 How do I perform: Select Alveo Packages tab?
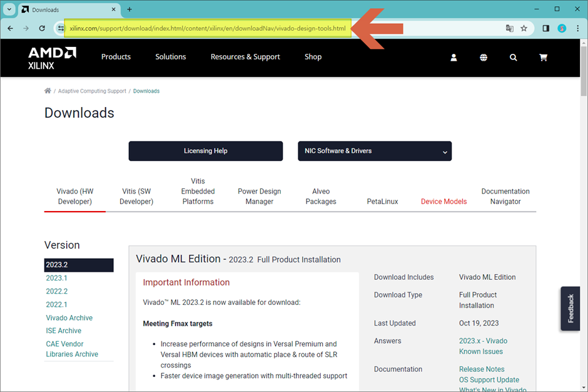click(321, 197)
